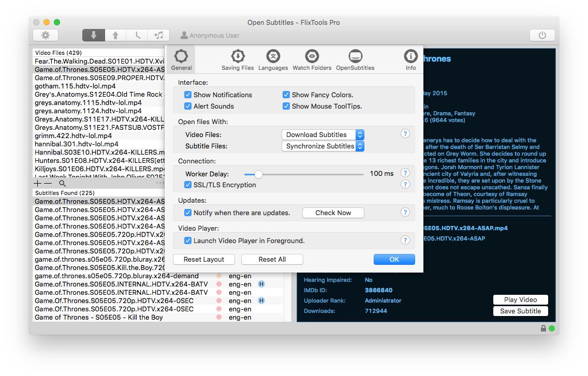The height and width of the screenshot is (376, 588).
Task: Toggle Show Fancy Colors checkbox
Action: (x=286, y=95)
